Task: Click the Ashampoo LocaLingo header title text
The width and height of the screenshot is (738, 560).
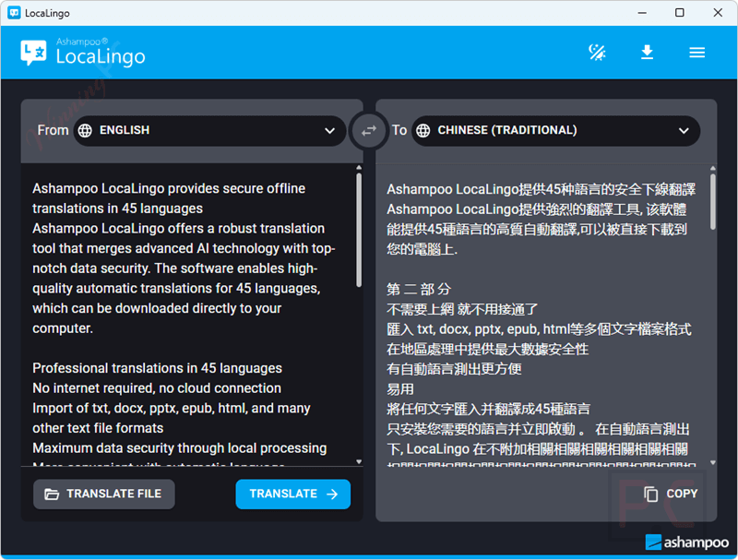Action: pos(101,53)
